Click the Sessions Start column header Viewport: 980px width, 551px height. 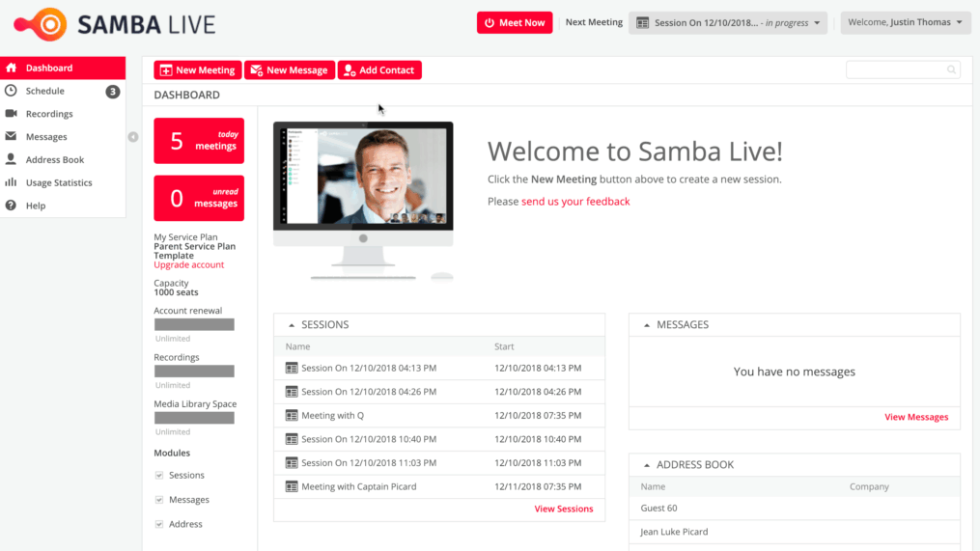(504, 346)
